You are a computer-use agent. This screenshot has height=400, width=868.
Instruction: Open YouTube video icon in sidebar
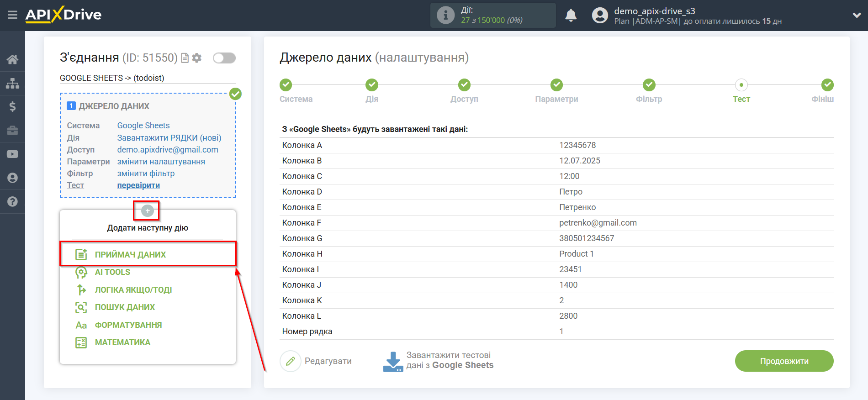12,154
